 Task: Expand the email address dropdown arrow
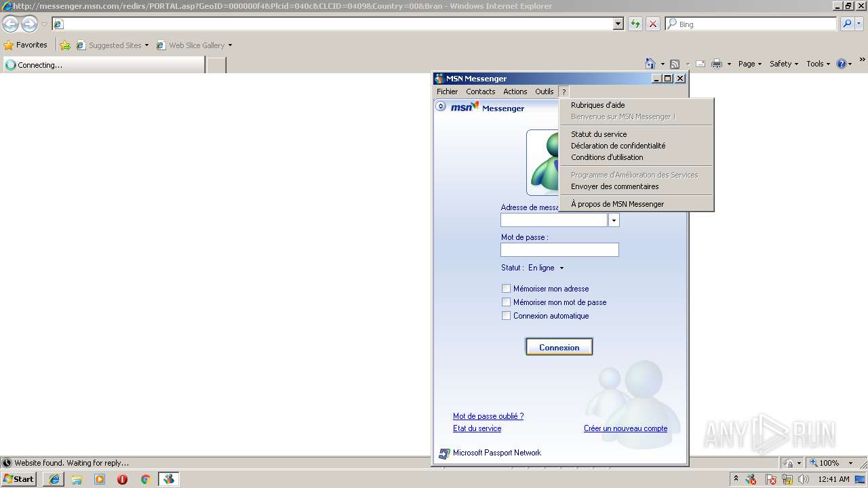coord(614,220)
